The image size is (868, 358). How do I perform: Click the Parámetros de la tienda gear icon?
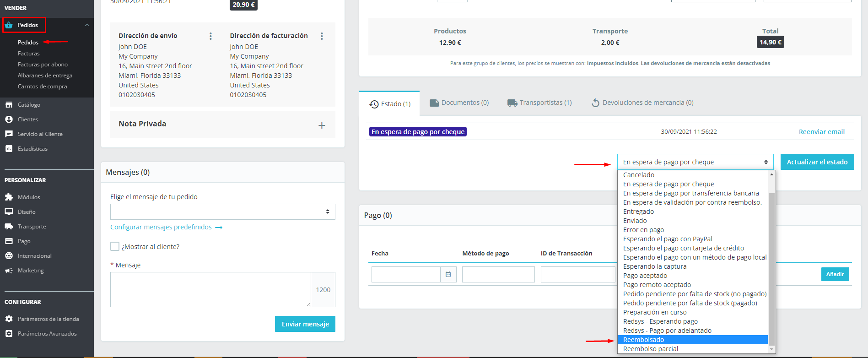click(x=9, y=319)
